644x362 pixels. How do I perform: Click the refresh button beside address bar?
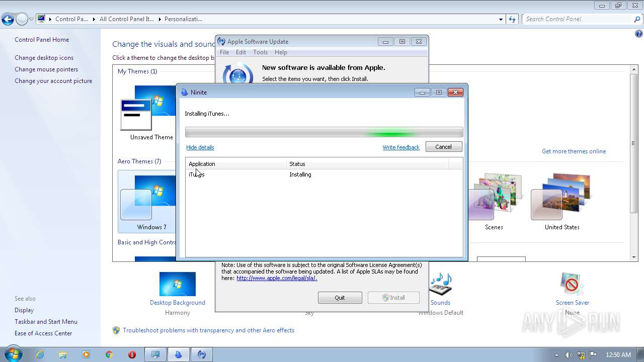click(512, 19)
